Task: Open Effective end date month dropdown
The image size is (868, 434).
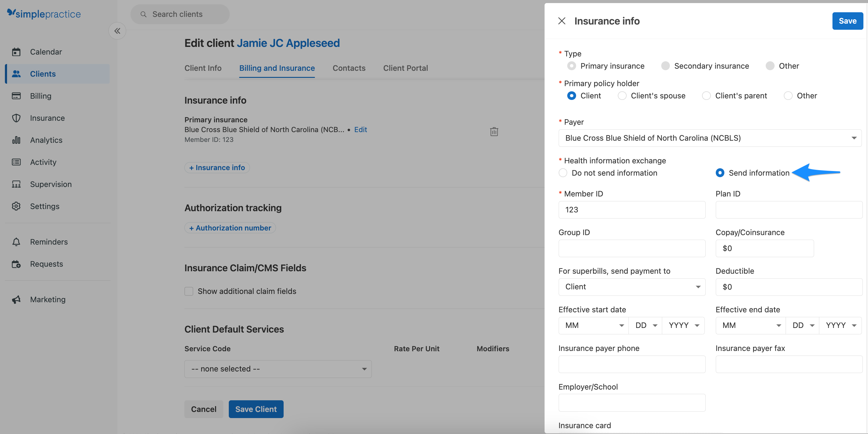Action: click(x=751, y=325)
